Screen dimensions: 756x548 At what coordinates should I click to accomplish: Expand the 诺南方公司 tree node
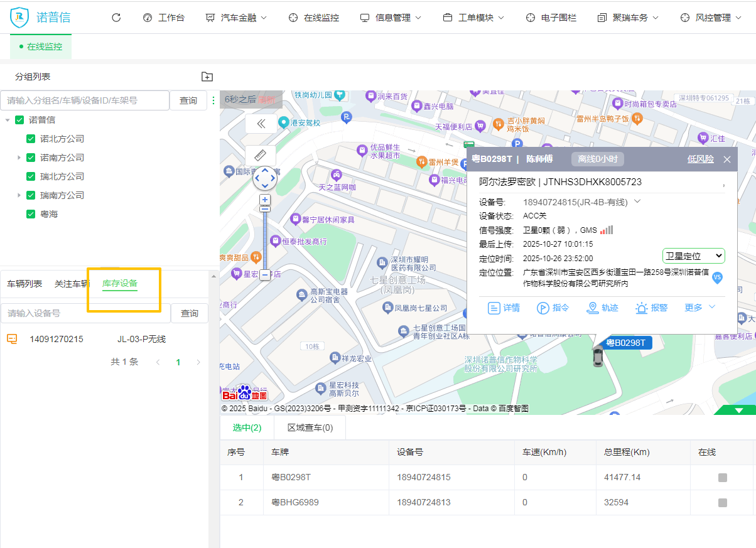pyautogui.click(x=19, y=158)
